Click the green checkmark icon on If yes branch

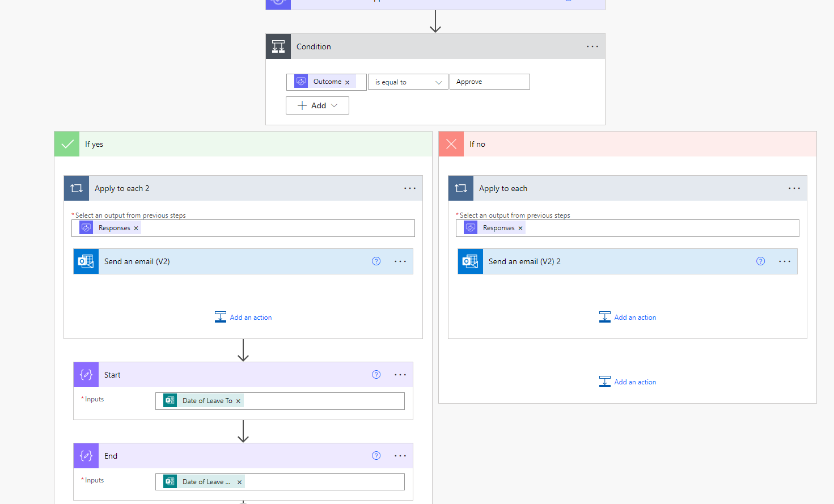point(66,143)
